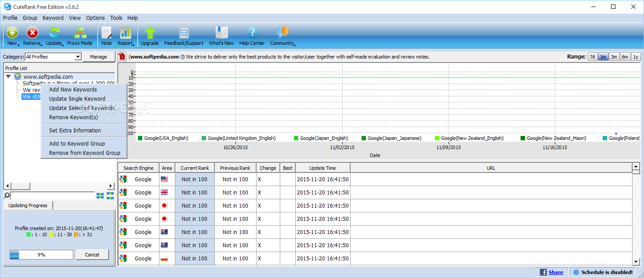
Task: Select the 7d range toggle
Action: [x=593, y=57]
